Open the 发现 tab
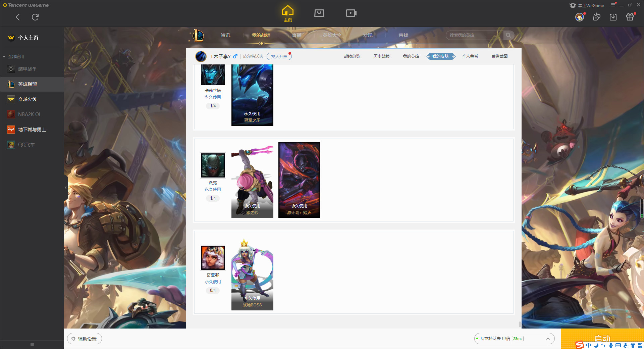Screen dimensions: 644x349 click(x=368, y=35)
